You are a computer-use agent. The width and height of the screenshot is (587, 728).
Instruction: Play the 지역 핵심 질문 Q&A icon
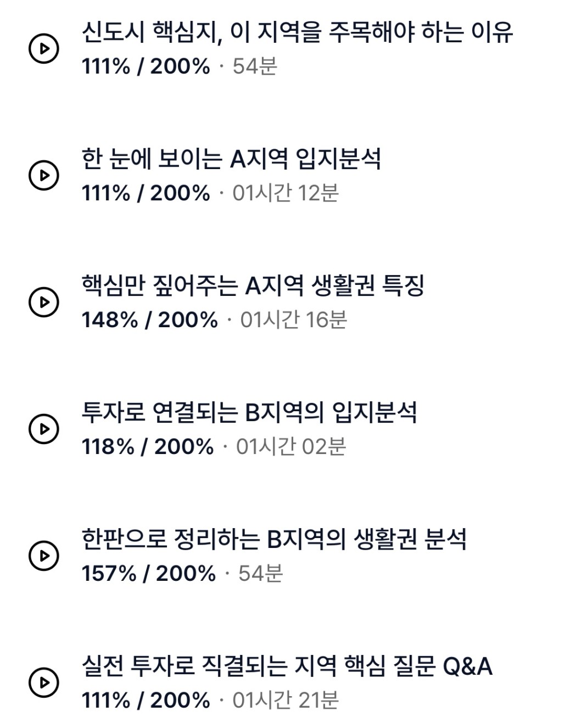pos(43,683)
